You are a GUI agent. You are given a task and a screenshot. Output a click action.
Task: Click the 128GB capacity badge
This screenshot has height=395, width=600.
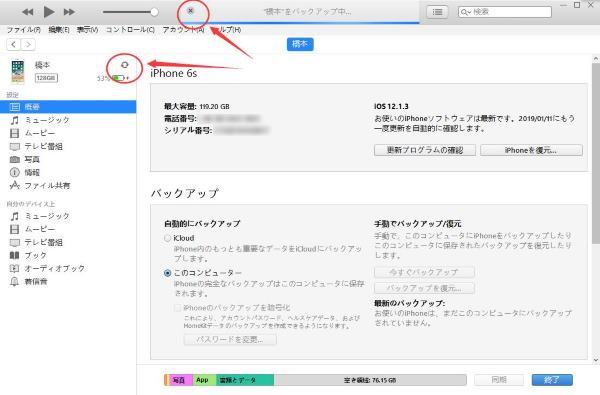point(46,78)
